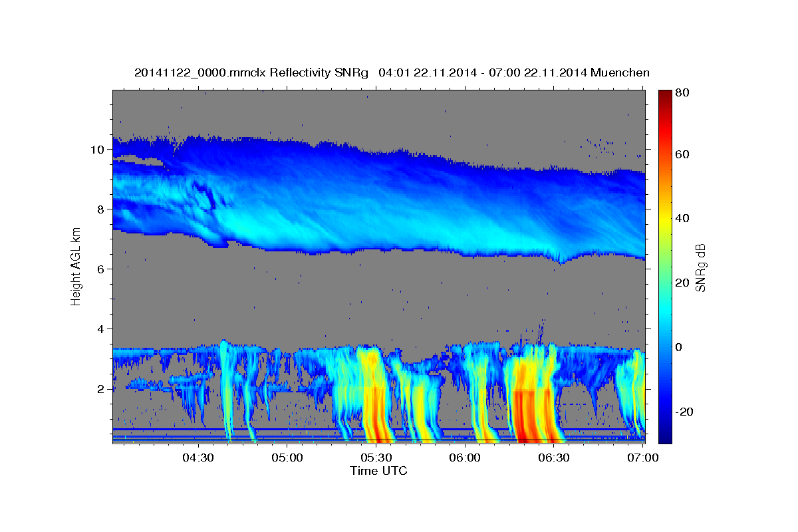Click the colorbar value 20

click(682, 283)
